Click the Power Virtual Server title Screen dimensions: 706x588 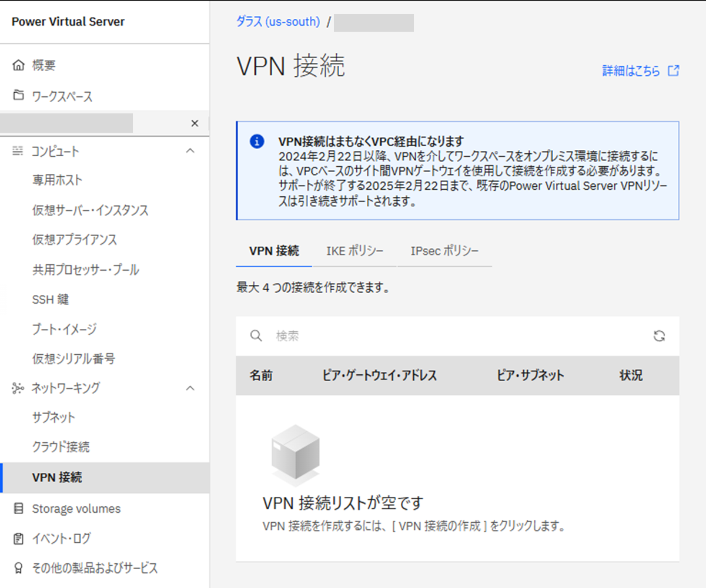(68, 22)
